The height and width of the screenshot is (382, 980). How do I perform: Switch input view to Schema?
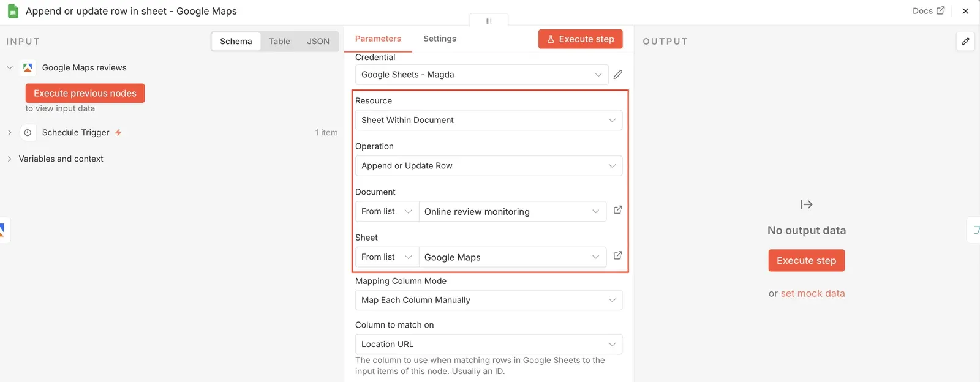tap(236, 41)
